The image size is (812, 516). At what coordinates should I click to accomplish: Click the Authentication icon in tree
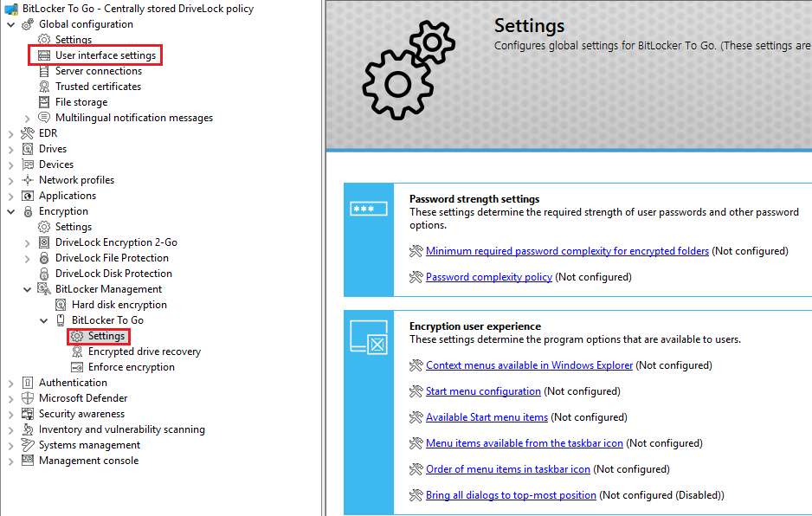coord(28,383)
